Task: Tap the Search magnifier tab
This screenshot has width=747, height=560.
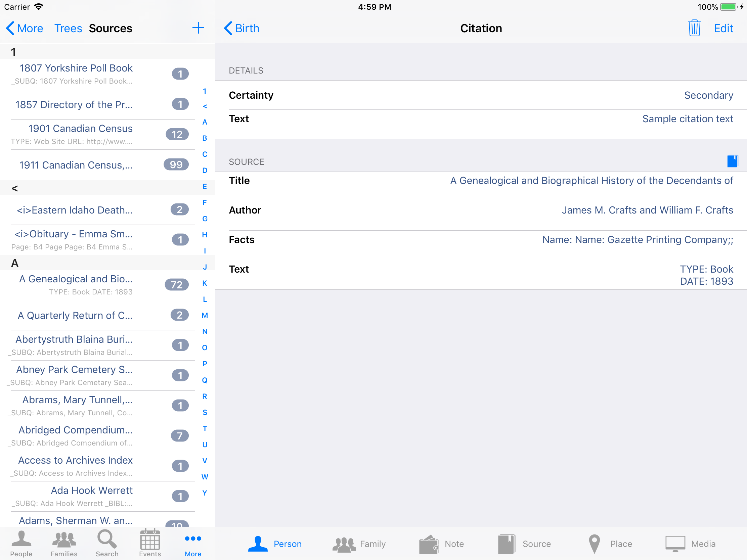Action: [x=107, y=543]
